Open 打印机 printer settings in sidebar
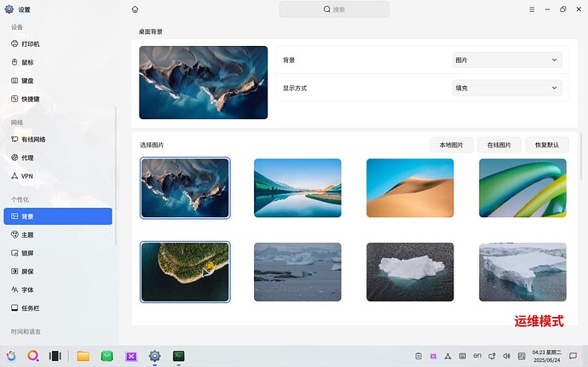588x367 pixels. (58, 44)
